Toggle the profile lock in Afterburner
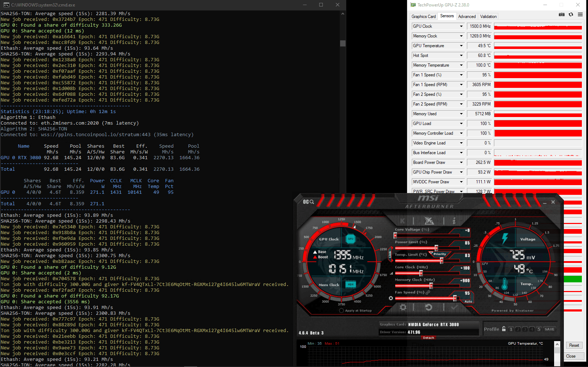The image size is (588, 367). click(x=504, y=329)
